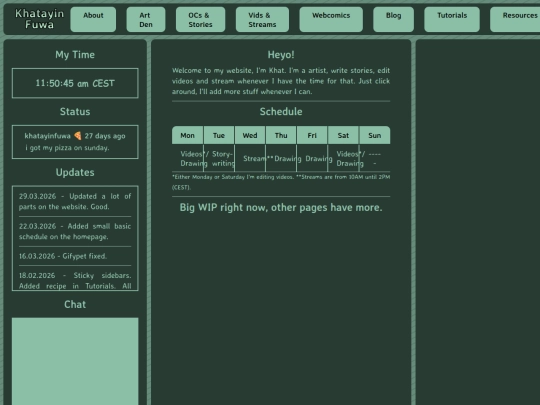Click the Big WIP right now notice
The height and width of the screenshot is (405, 540).
click(281, 207)
